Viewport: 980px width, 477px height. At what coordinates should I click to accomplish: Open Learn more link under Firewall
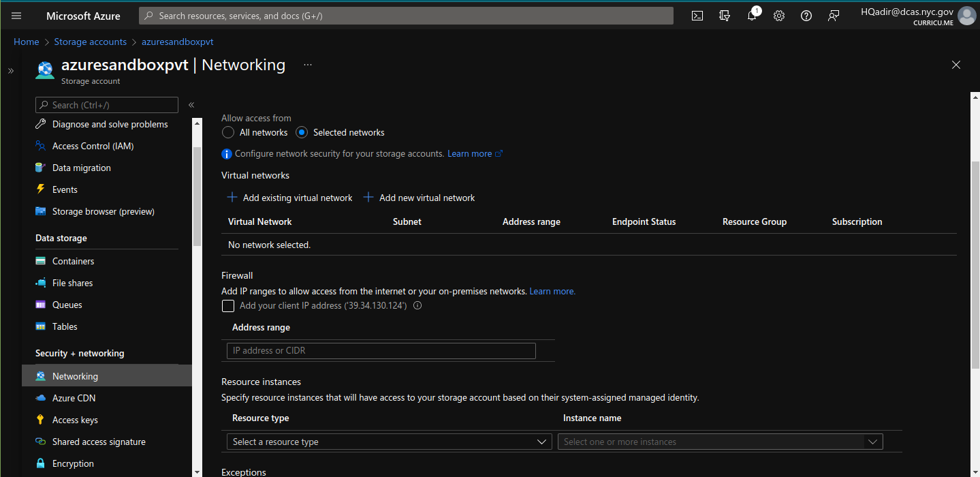pos(552,291)
